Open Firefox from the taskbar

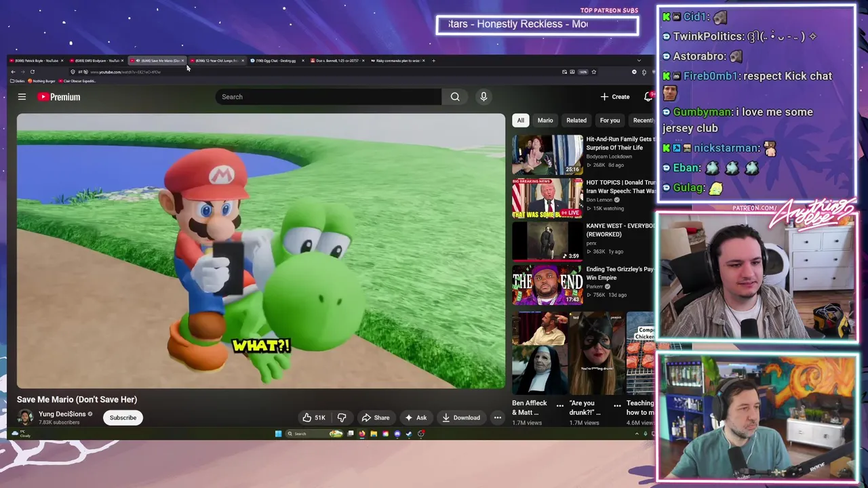pyautogui.click(x=362, y=434)
